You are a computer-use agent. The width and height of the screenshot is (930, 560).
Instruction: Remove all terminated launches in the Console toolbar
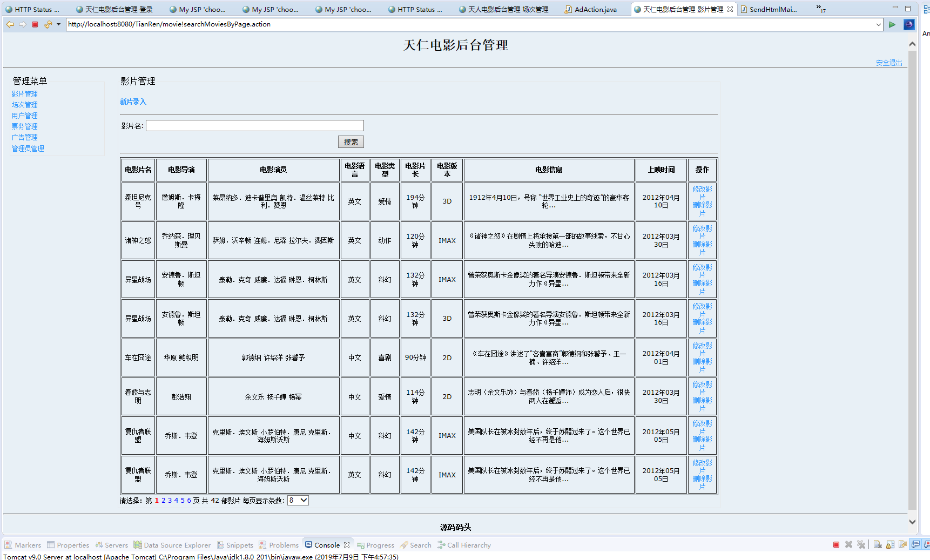861,545
